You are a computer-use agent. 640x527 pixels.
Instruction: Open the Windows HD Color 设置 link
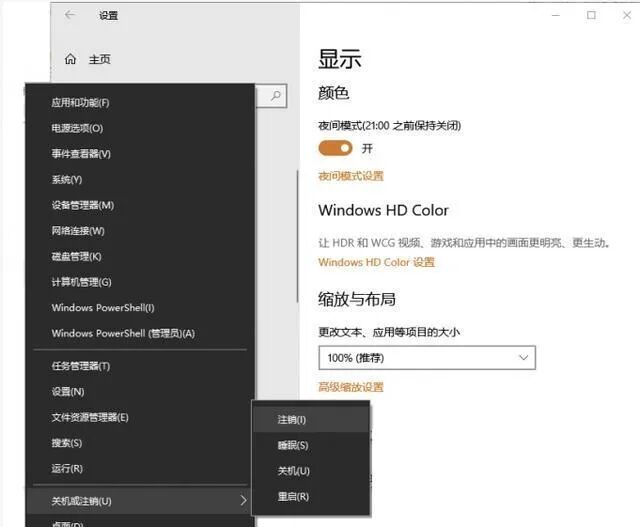coord(377,262)
